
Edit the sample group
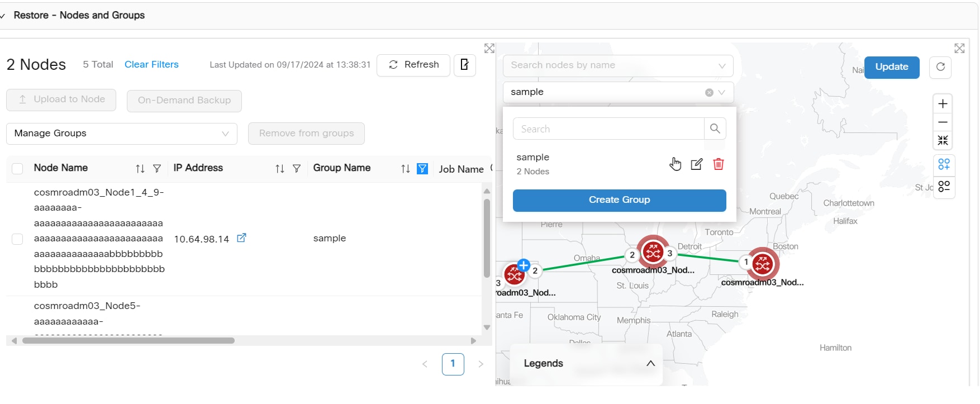pos(697,164)
